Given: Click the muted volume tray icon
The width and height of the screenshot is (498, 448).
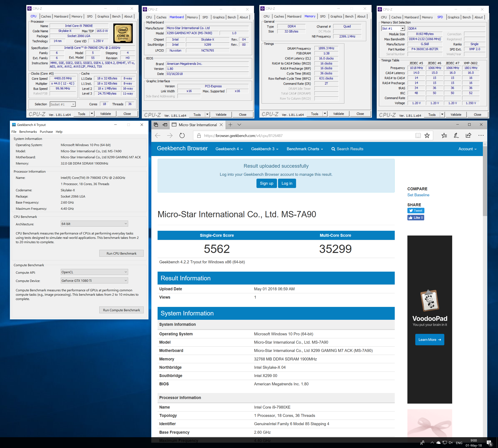Looking at the screenshot, I should click(451, 443).
